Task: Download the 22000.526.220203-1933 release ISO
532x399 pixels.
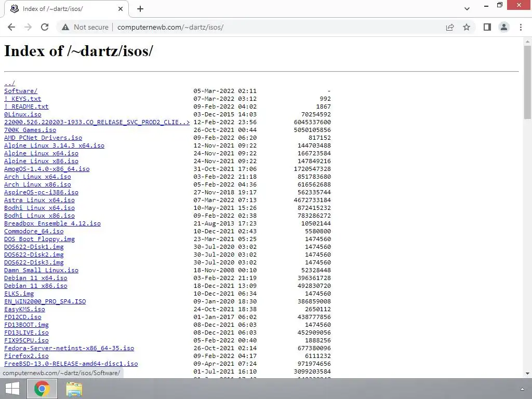Action: point(97,122)
